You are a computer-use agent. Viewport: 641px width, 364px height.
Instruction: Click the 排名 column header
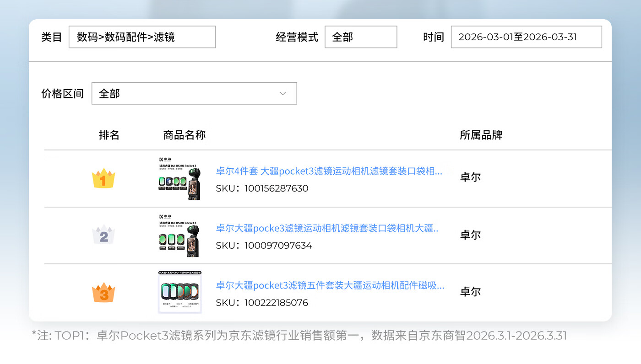pos(109,135)
